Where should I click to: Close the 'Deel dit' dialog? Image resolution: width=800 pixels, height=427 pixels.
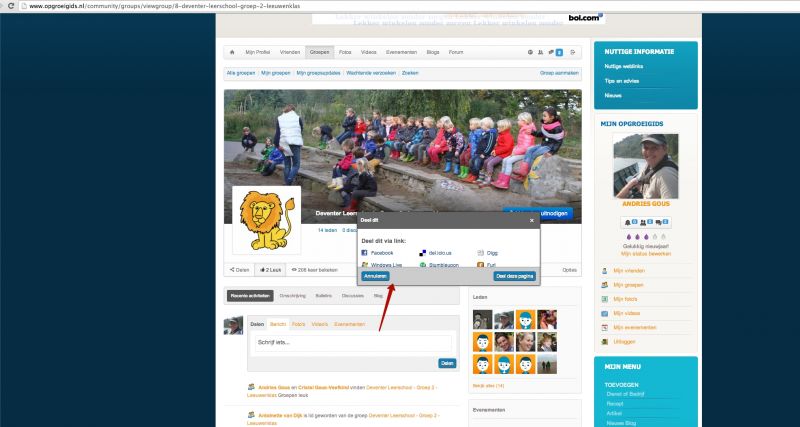pyautogui.click(x=532, y=219)
